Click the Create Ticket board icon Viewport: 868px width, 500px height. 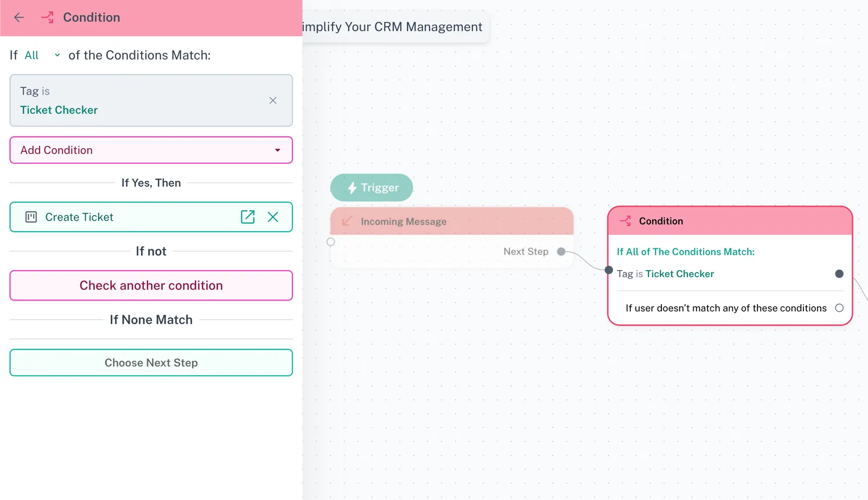tap(31, 217)
